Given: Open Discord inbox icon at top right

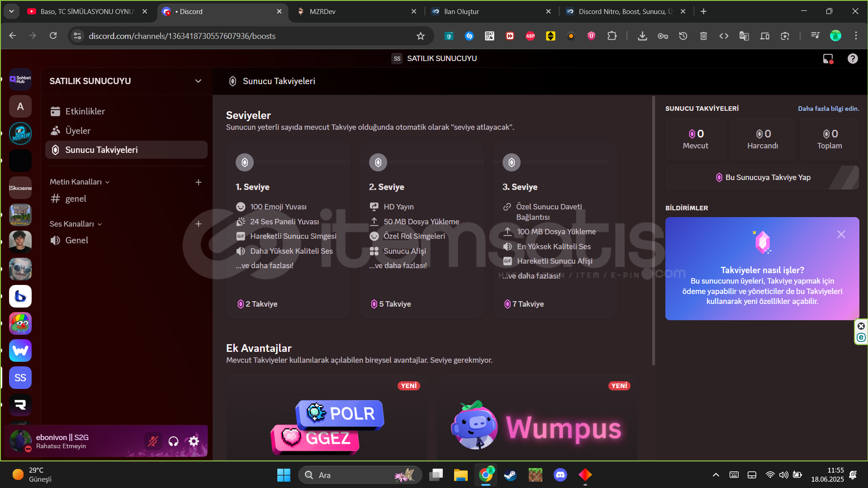Looking at the screenshot, I should pos(828,58).
